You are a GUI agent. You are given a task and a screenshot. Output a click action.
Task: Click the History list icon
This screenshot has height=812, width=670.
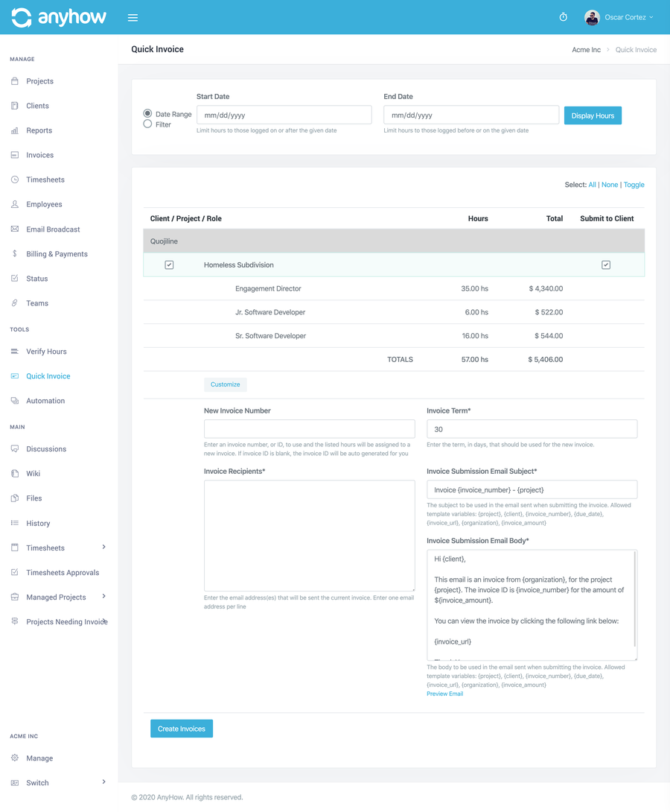(x=14, y=523)
